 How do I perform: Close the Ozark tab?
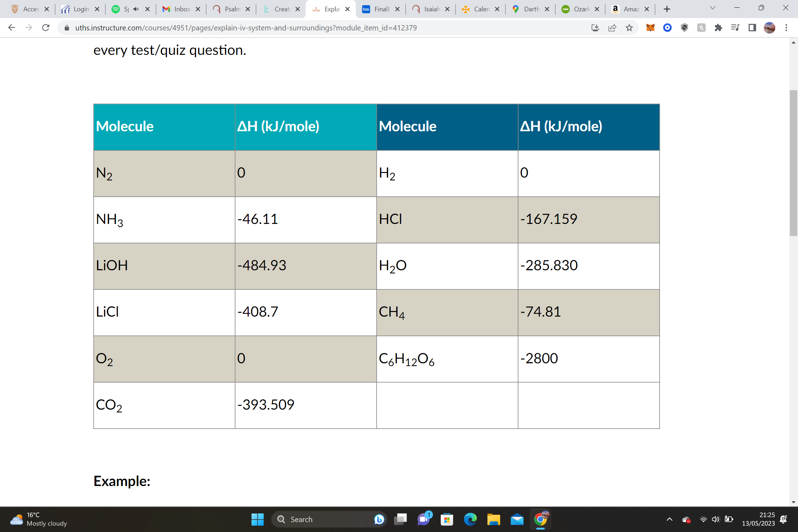click(597, 9)
